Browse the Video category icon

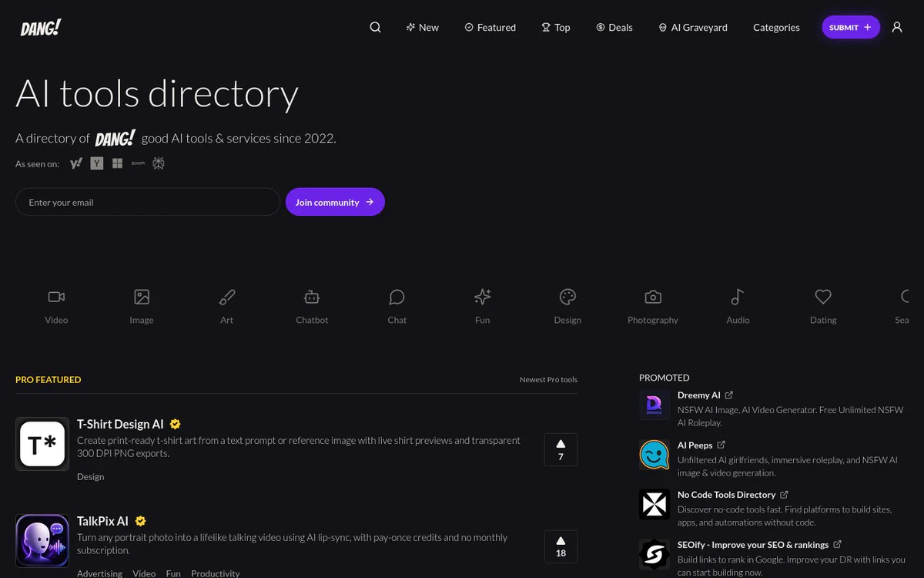tap(56, 297)
